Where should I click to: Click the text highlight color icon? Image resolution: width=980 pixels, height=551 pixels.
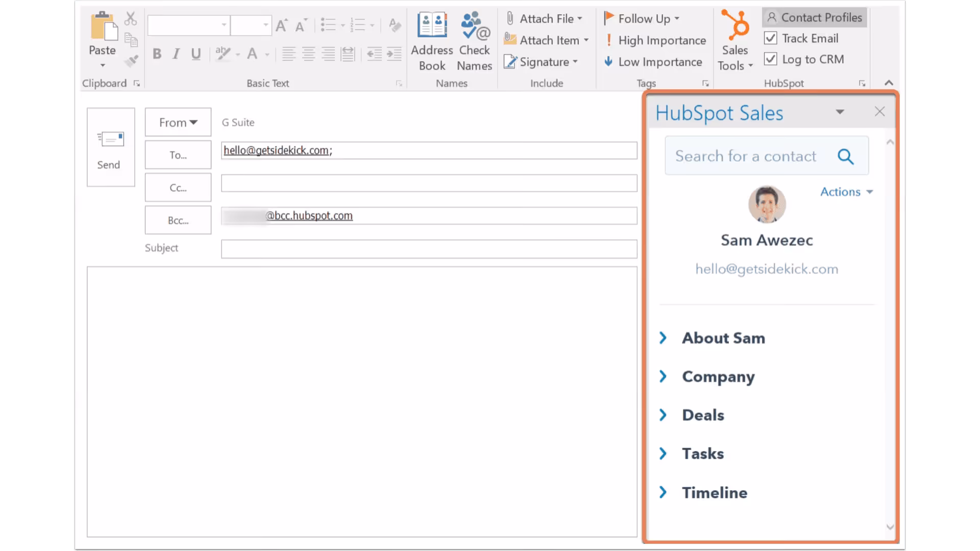coord(223,54)
